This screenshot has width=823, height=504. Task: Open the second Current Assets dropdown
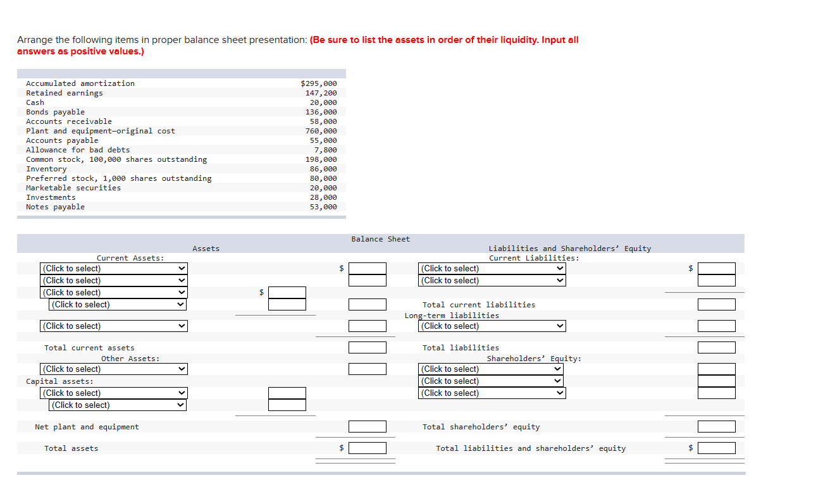(x=113, y=280)
